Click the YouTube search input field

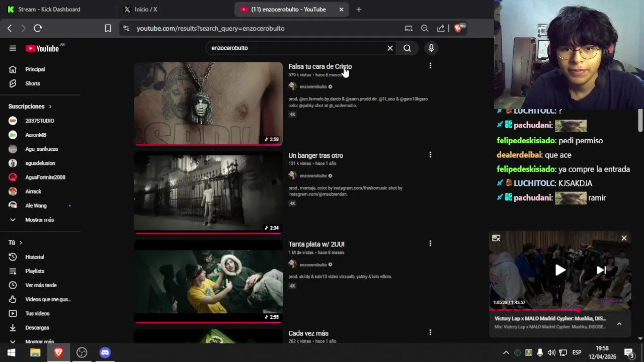click(297, 48)
